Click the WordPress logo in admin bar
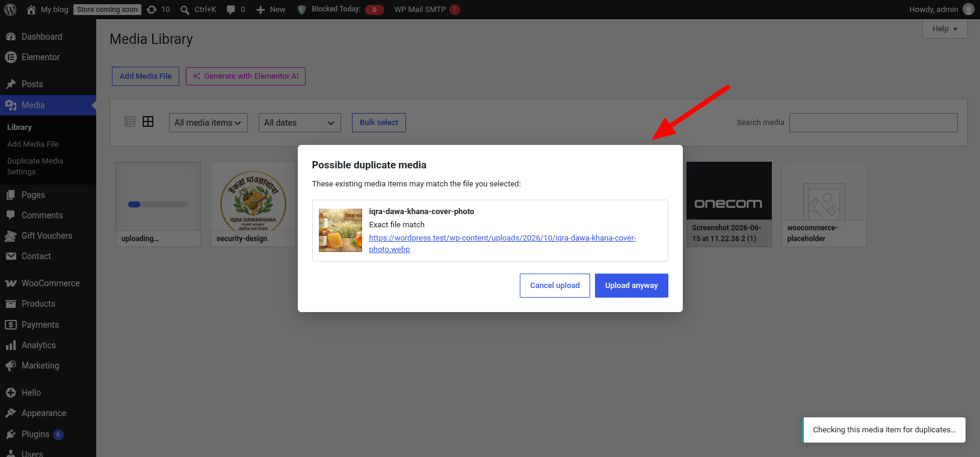This screenshot has width=980, height=457. click(10, 10)
